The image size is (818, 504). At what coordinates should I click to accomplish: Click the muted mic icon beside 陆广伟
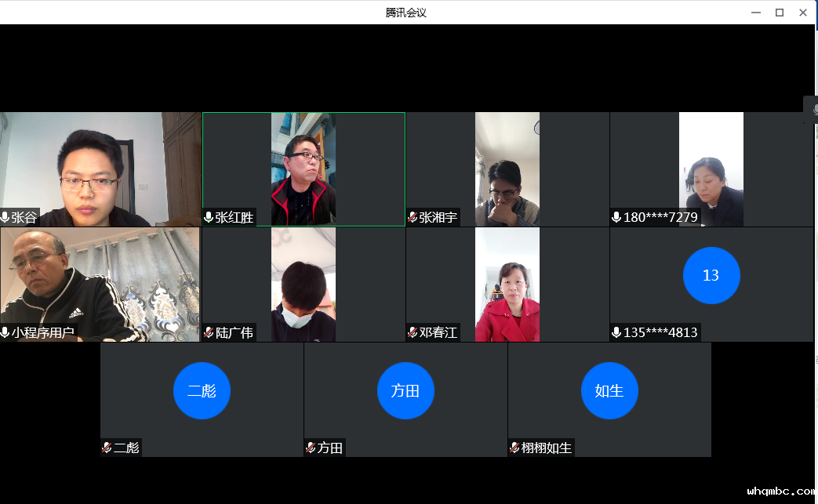pyautogui.click(x=209, y=332)
